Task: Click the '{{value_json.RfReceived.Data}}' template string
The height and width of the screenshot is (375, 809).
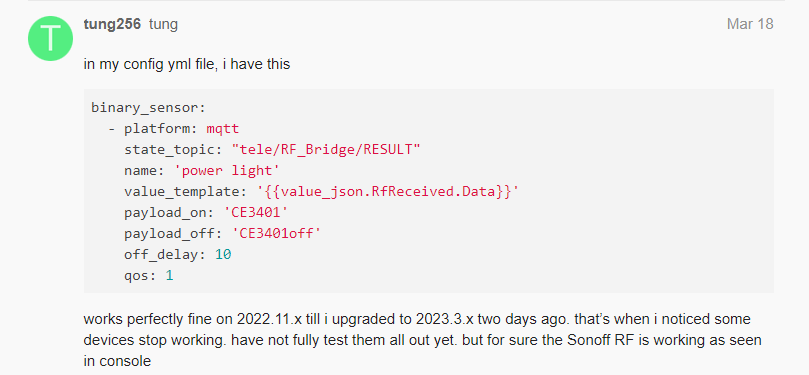Action: (387, 192)
